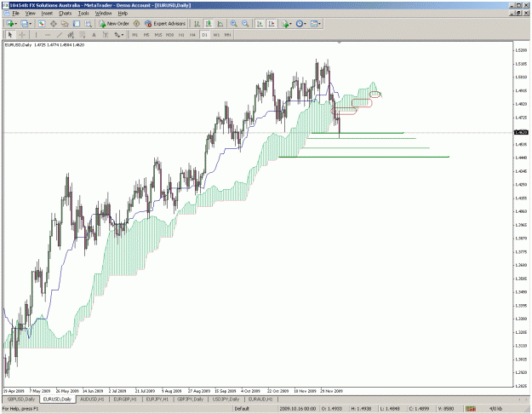Open the Templates icon
The image size is (532, 414).
314,24
